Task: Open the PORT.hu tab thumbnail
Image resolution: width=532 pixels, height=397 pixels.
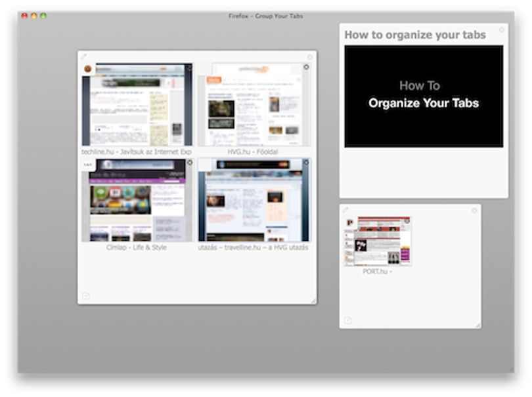Action: coord(377,241)
